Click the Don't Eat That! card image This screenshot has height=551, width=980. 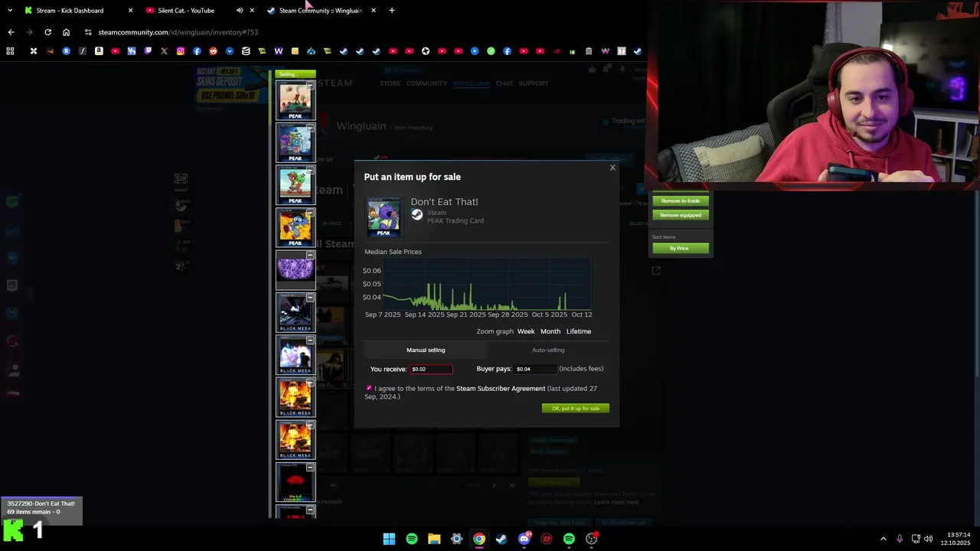tap(384, 217)
